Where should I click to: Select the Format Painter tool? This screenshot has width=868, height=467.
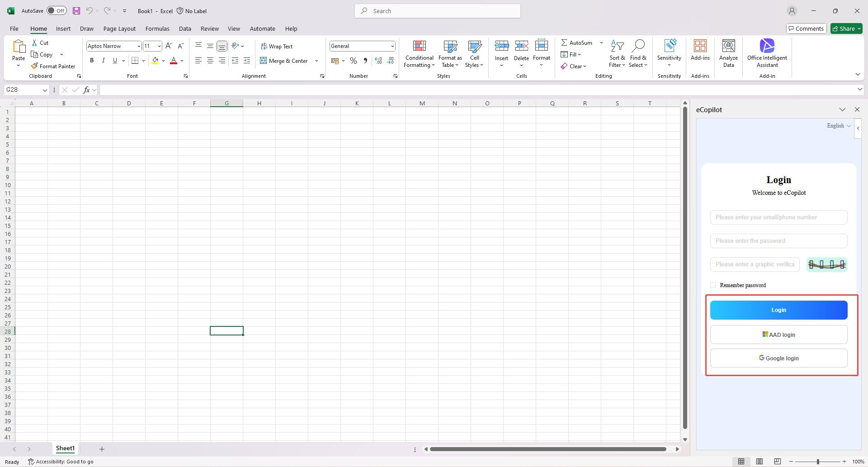(53, 66)
